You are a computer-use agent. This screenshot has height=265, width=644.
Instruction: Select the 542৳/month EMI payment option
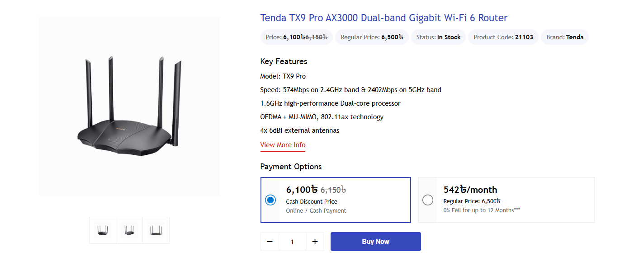coord(427,200)
